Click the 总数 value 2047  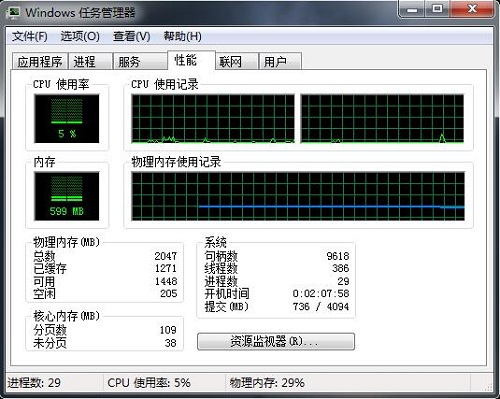[x=166, y=256]
